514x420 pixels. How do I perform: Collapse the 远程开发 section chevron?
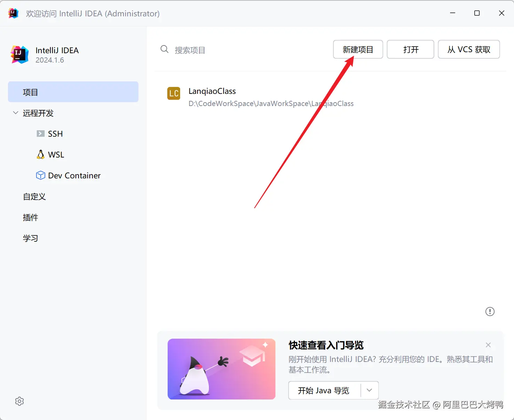(x=16, y=113)
